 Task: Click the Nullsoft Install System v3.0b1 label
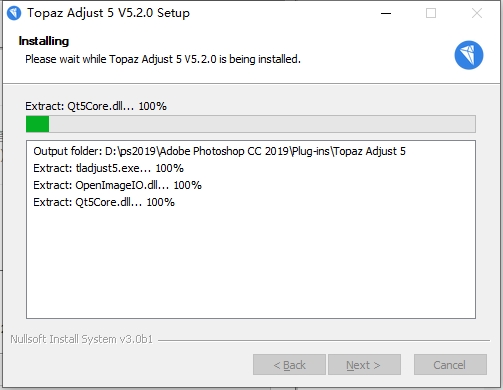click(81, 339)
